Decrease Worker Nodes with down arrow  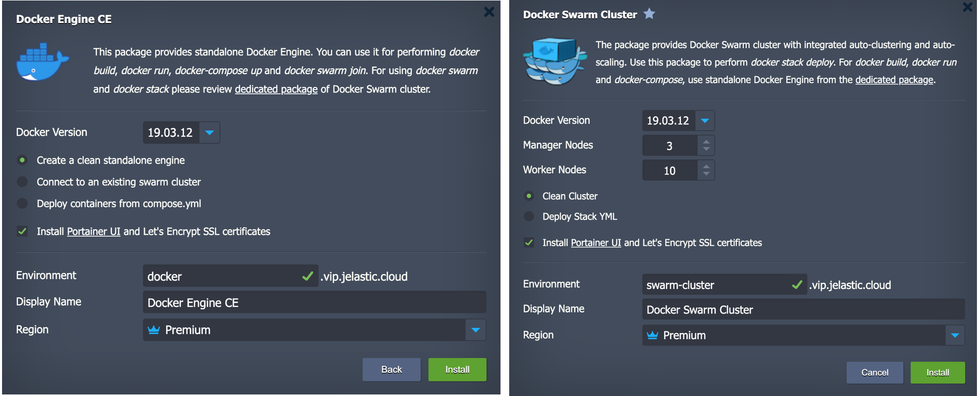706,174
